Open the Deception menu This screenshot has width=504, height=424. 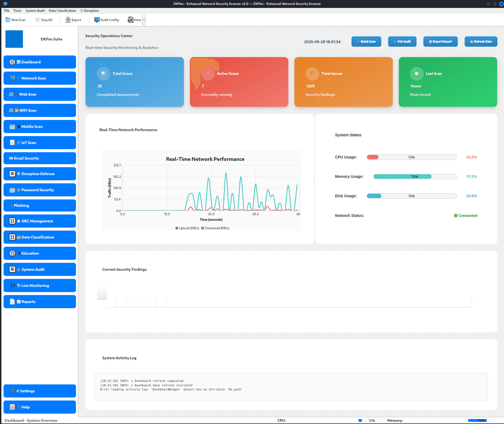coord(89,10)
